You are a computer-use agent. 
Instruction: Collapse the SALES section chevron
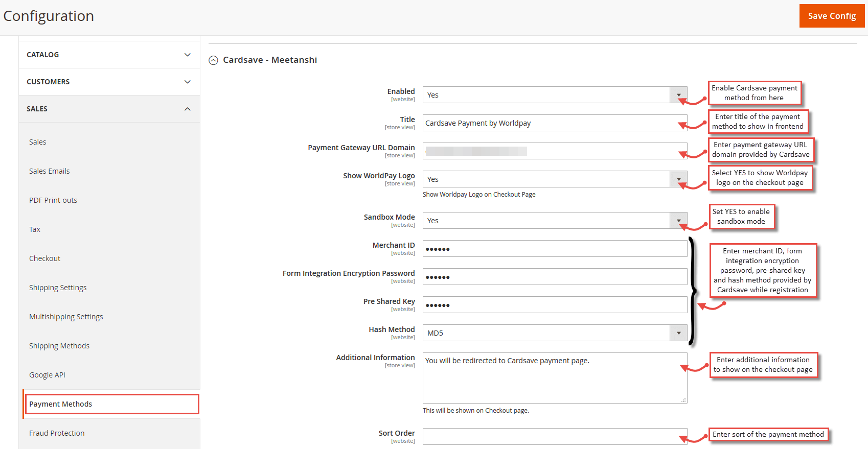point(188,109)
